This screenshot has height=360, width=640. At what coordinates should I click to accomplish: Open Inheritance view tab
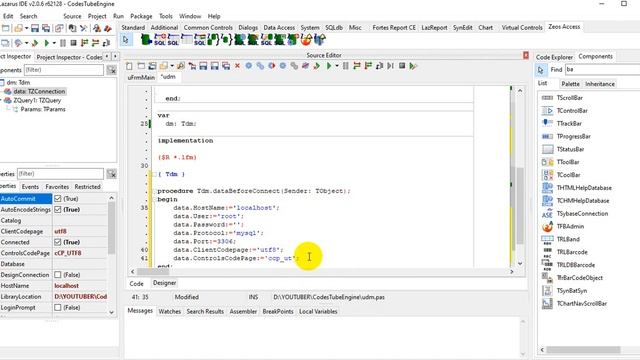600,84
